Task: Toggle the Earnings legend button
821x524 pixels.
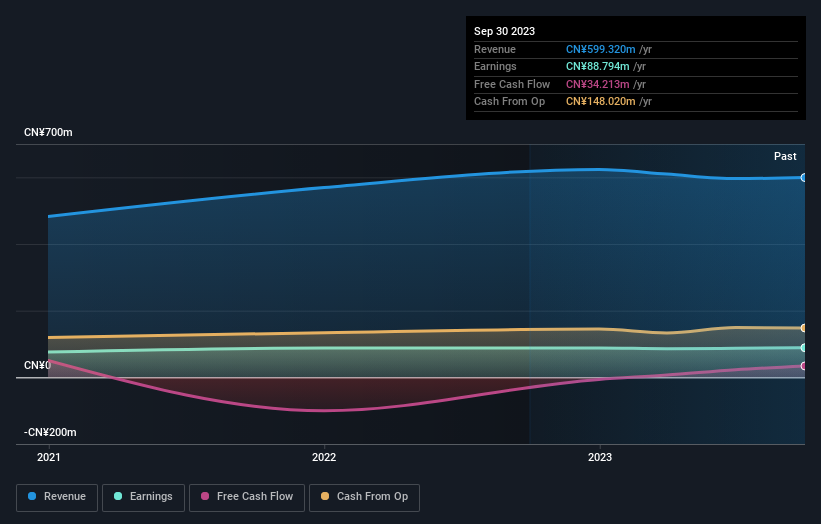Action: pos(143,497)
